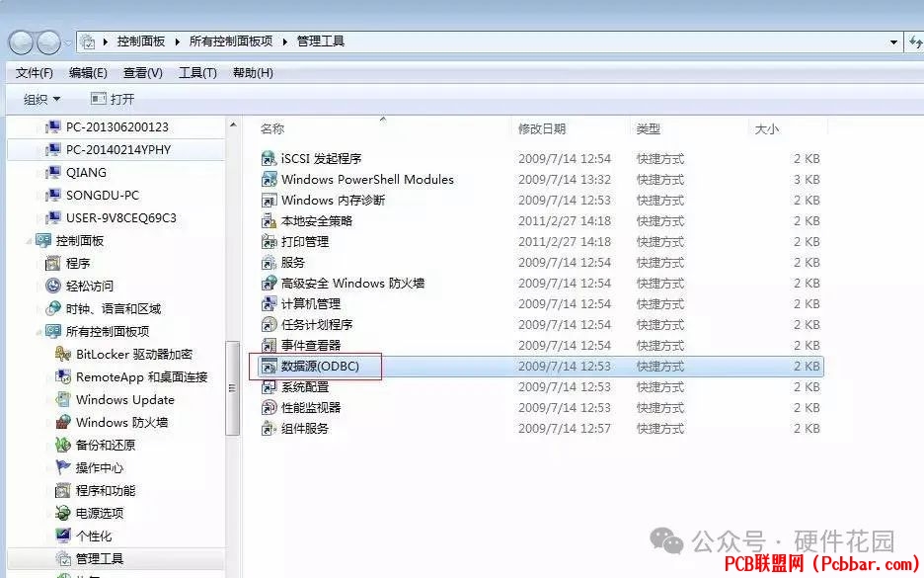Screen dimensions: 924x578
Task: Select PC-20140214YPHY in the navigation tree
Action: pos(118,150)
